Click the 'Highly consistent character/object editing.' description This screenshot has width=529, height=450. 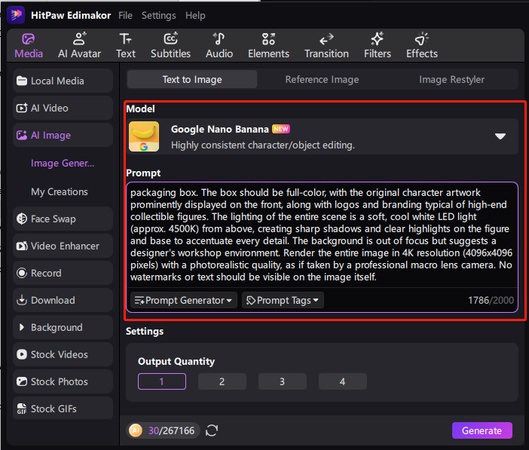coord(263,145)
